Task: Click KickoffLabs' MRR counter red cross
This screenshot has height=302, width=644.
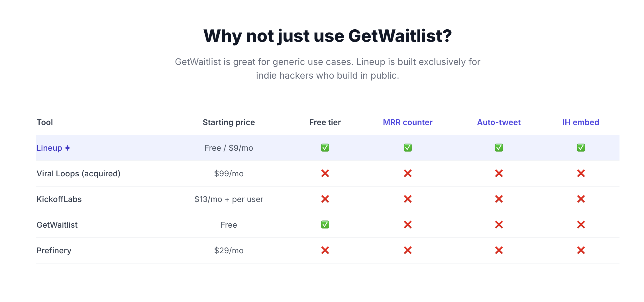Action: tap(407, 199)
